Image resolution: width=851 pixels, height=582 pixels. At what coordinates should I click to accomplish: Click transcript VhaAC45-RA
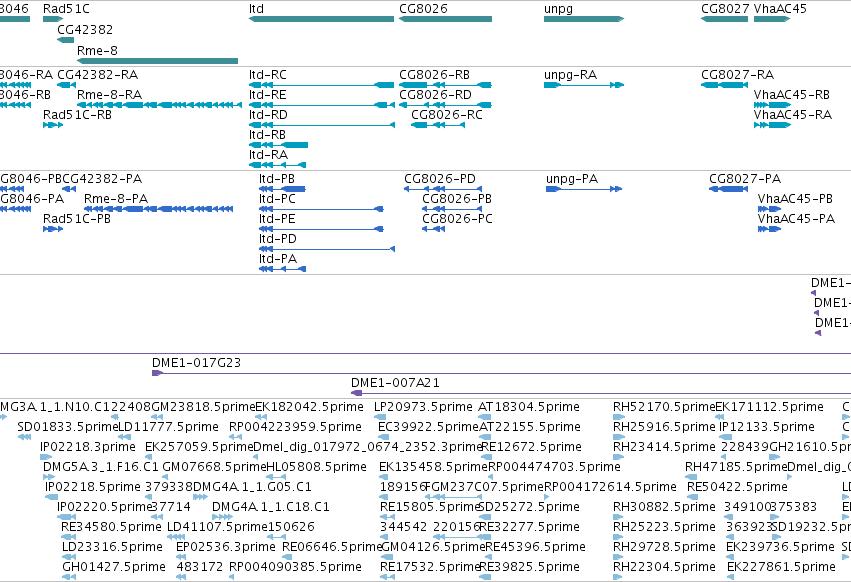point(772,125)
